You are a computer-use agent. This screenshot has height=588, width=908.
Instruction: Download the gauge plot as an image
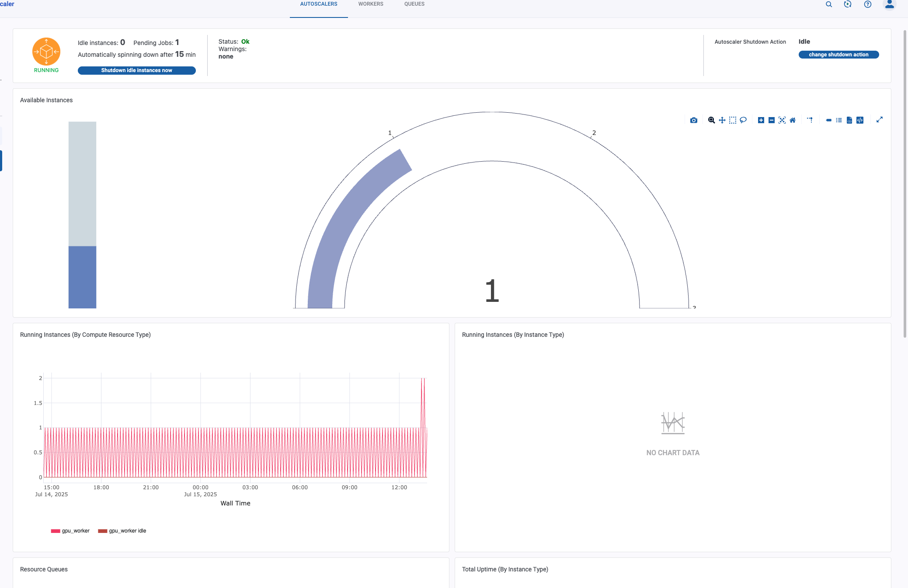pyautogui.click(x=694, y=120)
